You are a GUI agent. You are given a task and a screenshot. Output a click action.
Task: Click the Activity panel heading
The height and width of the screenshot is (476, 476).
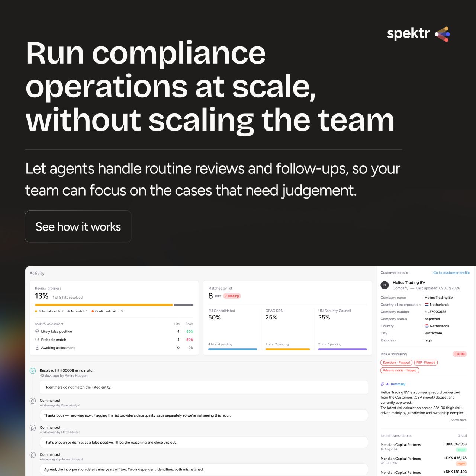coord(37,273)
